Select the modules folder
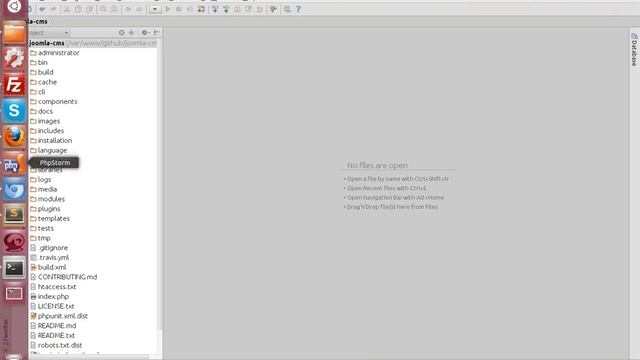 (47, 199)
